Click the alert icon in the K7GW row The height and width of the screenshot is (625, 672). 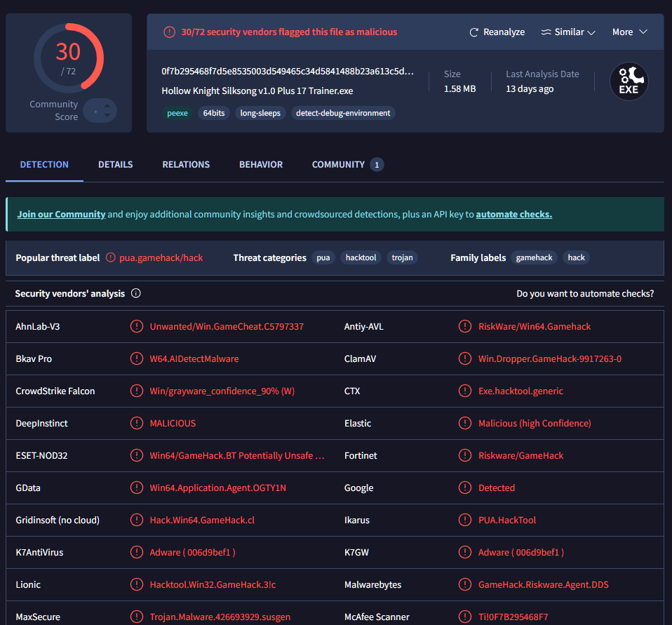[465, 552]
